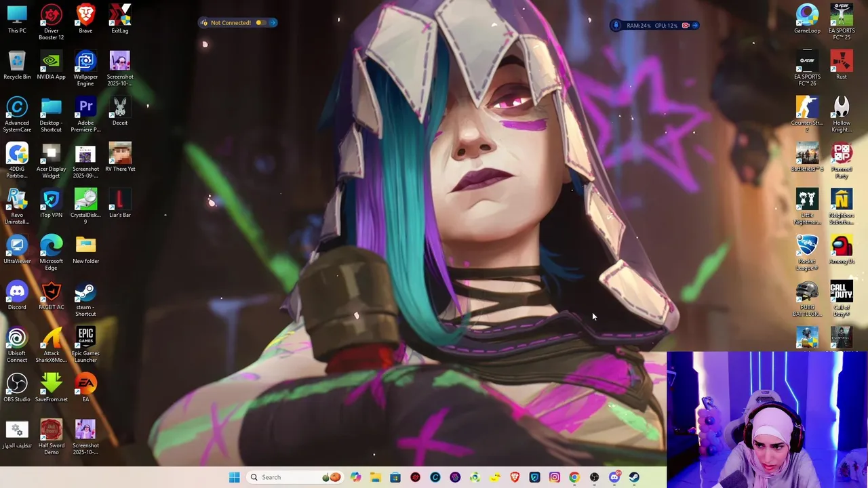Open the Wallpaper Engine desktop icon
868x488 pixels.
tap(85, 68)
